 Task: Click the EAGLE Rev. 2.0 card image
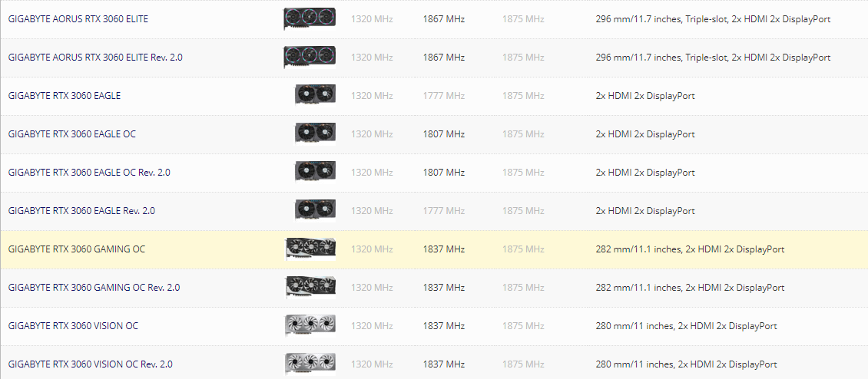point(315,210)
